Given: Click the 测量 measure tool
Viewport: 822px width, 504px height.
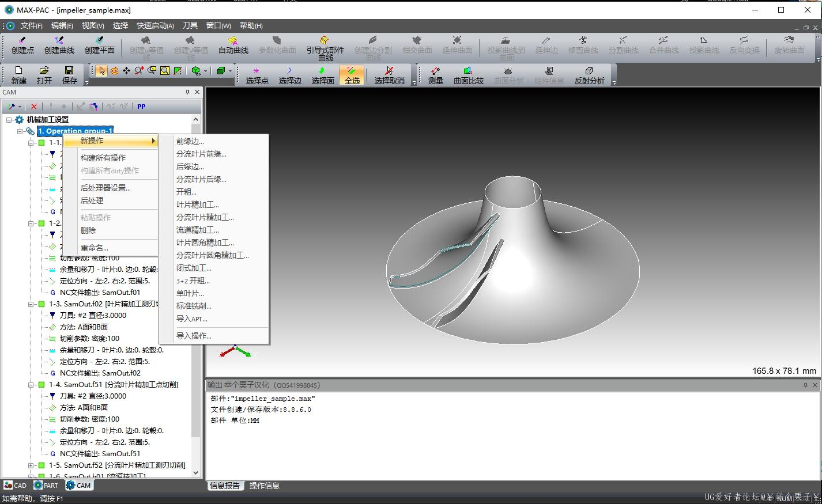Looking at the screenshot, I should click(x=436, y=75).
